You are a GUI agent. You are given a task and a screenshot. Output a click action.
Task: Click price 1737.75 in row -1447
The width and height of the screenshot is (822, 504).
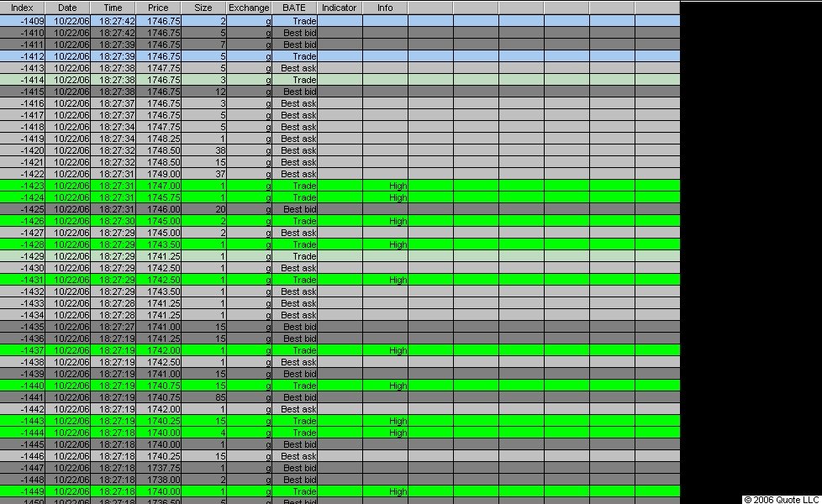(x=158, y=468)
